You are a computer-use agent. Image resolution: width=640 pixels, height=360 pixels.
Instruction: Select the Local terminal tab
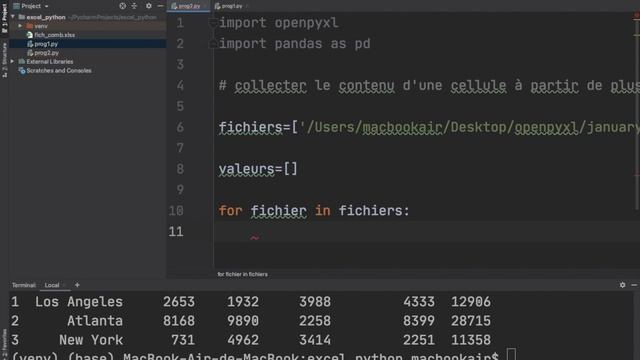coord(52,285)
